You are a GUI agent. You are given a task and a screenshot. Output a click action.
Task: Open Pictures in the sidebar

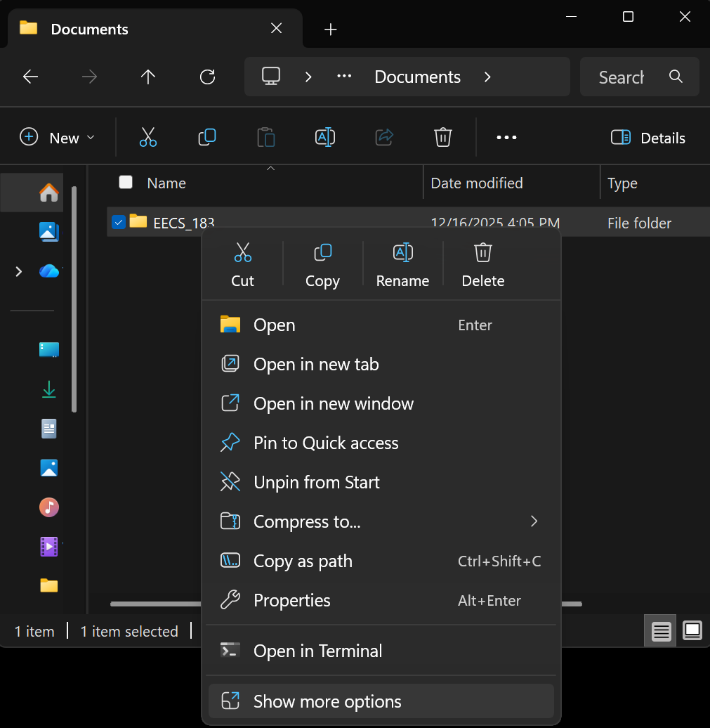tap(48, 468)
